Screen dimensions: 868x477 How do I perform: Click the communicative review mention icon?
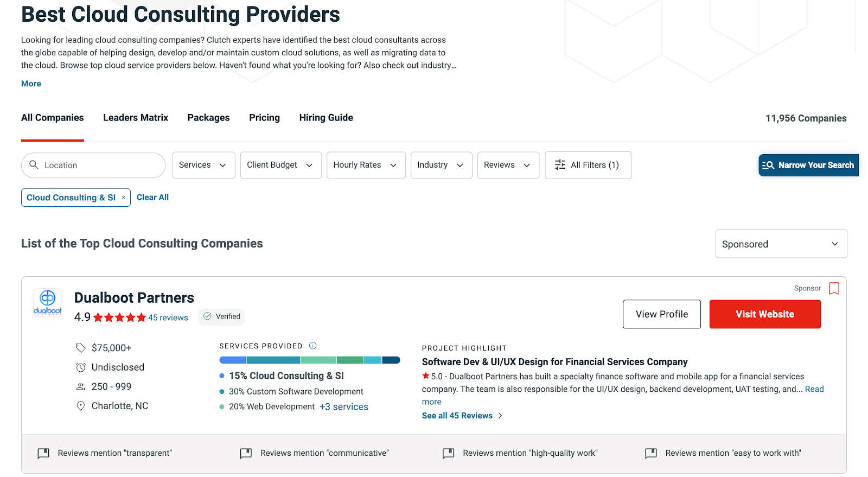(x=246, y=453)
